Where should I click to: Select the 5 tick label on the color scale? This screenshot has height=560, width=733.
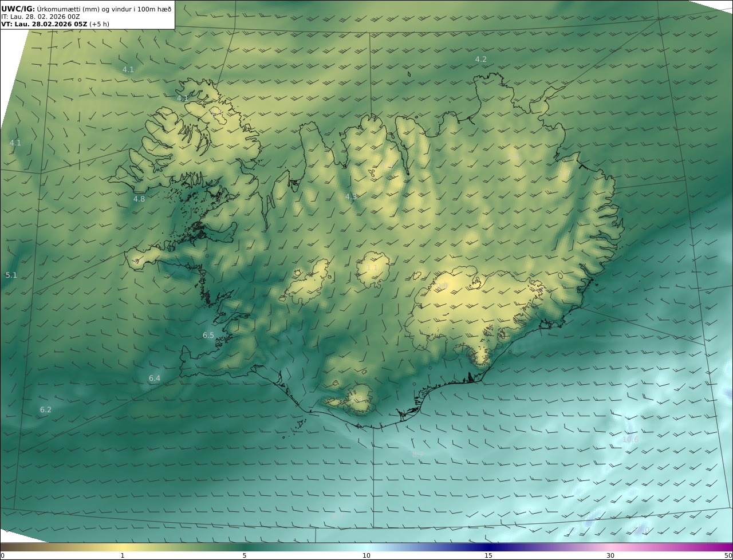coord(245,555)
